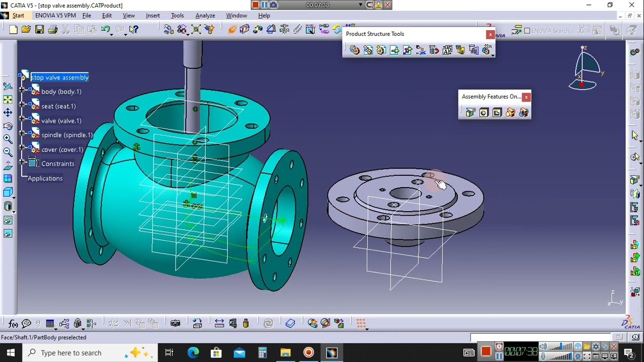
Task: Open the File menu
Action: pyautogui.click(x=87, y=16)
